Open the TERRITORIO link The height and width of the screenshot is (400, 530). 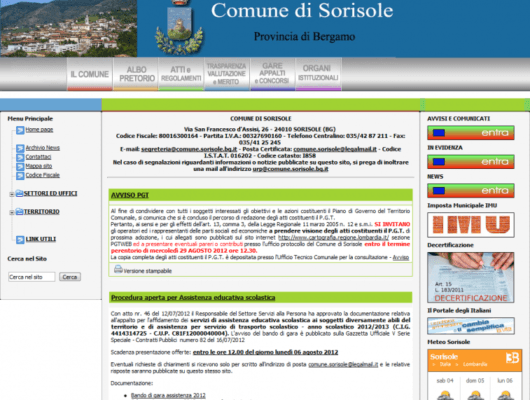pyautogui.click(x=42, y=212)
